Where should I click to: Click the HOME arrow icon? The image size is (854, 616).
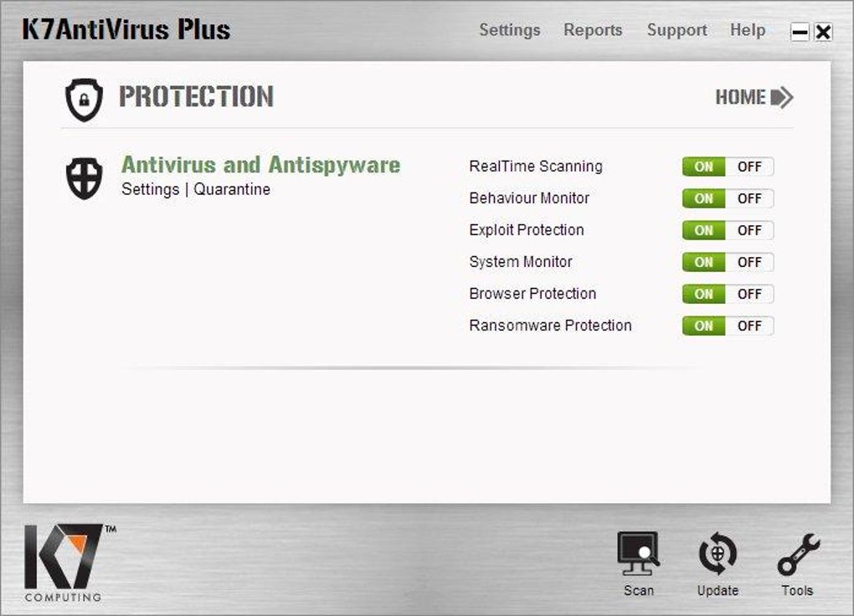[x=782, y=97]
